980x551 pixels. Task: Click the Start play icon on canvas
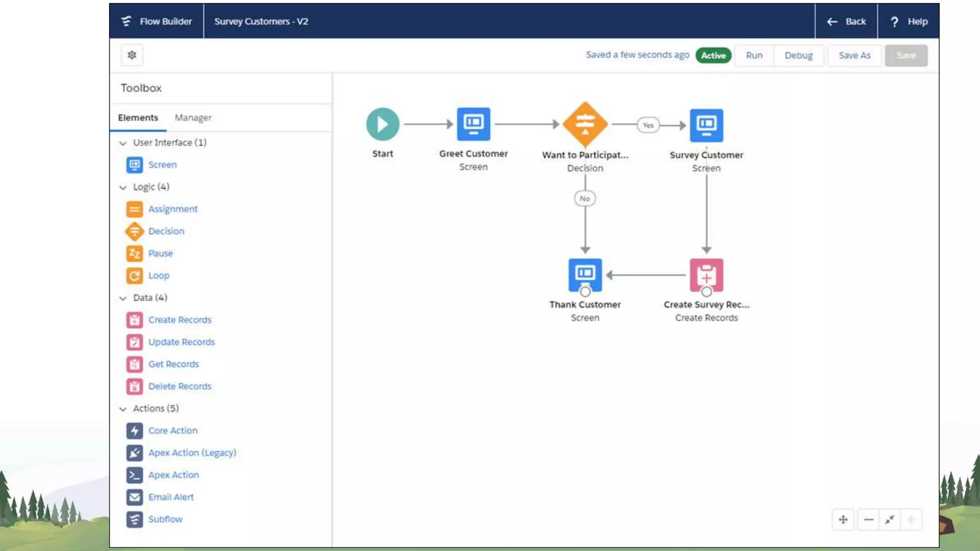click(x=382, y=124)
